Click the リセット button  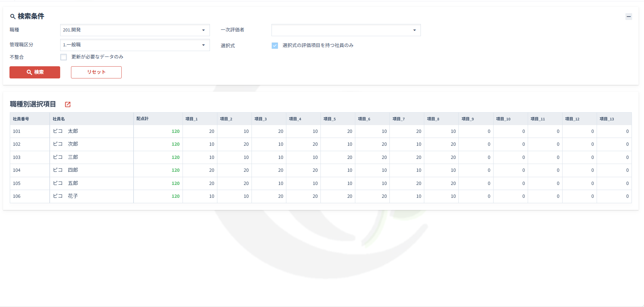coord(96,72)
